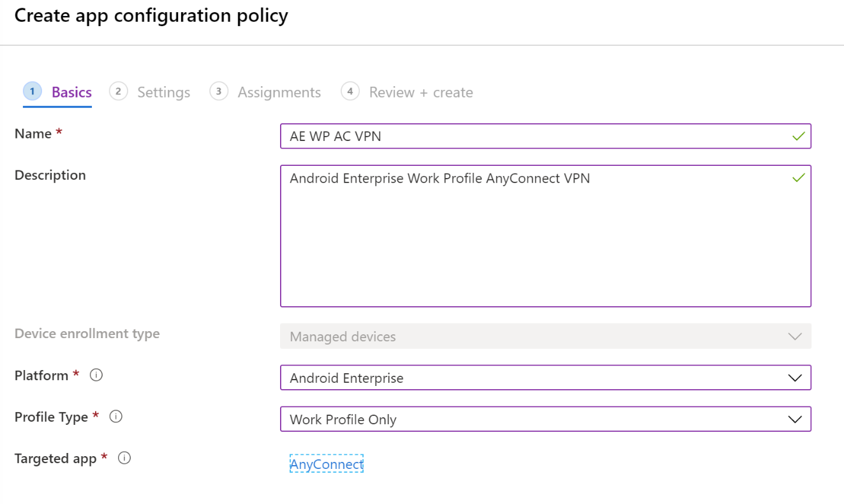Image resolution: width=844 pixels, height=504 pixels.
Task: Click the disabled Managed devices enrollment dropdown
Action: pos(545,336)
